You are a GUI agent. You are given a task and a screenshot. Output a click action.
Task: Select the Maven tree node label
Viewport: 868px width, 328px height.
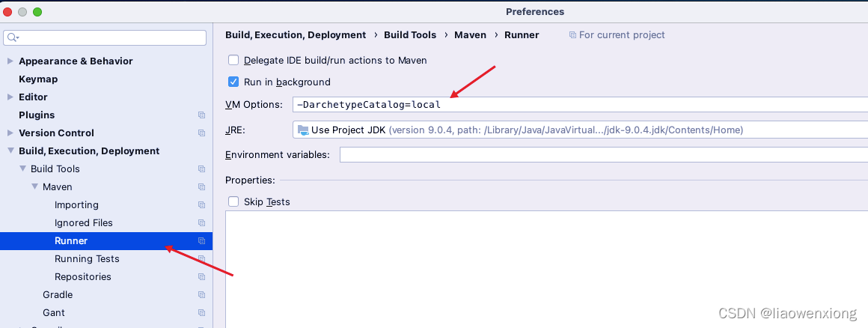click(58, 187)
